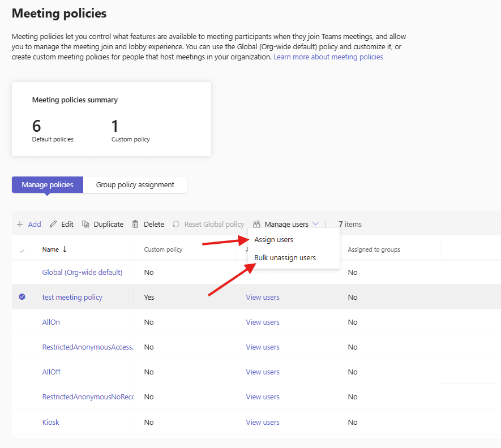This screenshot has height=448, width=501.
Task: Click the Add plus icon
Action: pyautogui.click(x=20, y=224)
